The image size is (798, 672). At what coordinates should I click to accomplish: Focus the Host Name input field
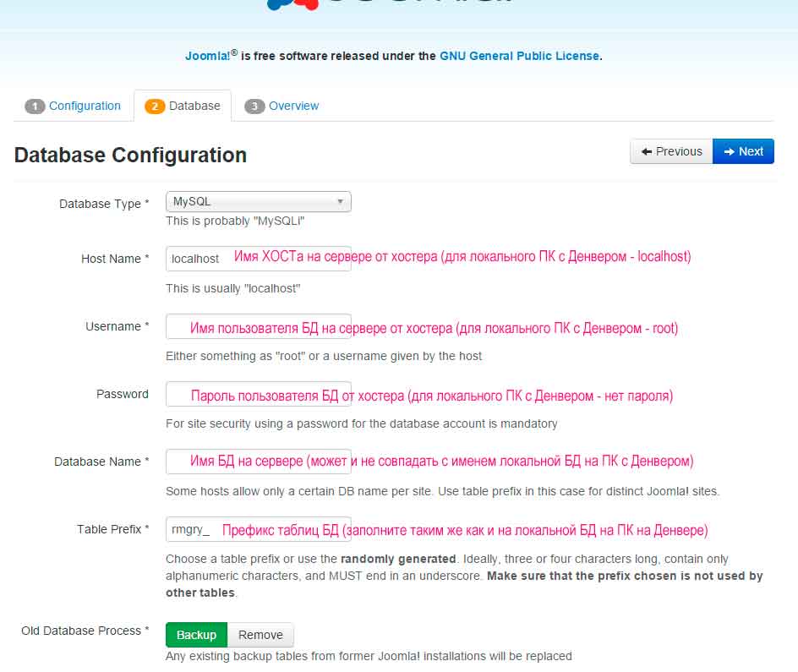[258, 259]
